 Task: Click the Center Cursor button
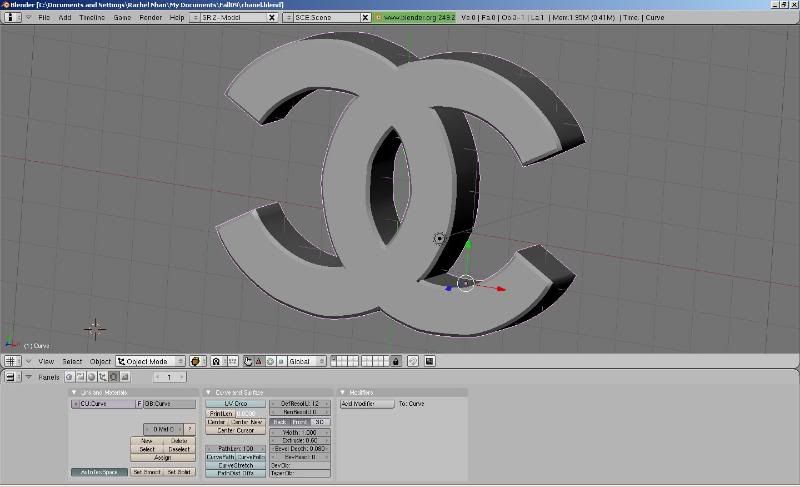[x=236, y=430]
